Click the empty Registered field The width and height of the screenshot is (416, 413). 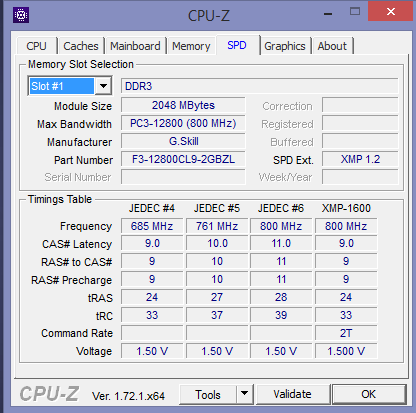click(x=360, y=123)
